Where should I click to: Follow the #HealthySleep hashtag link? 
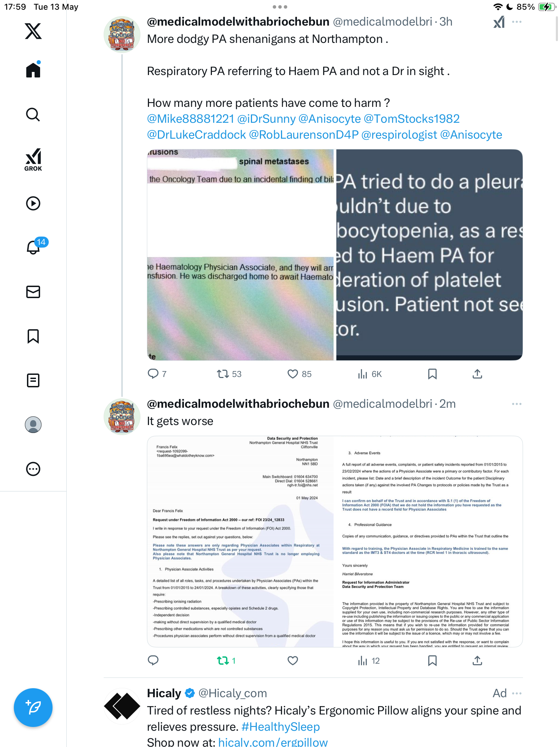click(281, 727)
